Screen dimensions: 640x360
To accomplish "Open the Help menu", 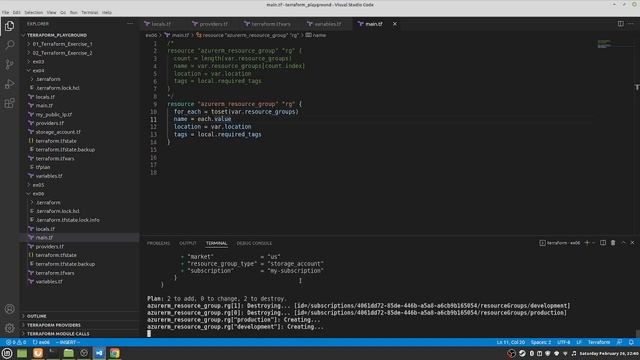I will pos(107,13).
